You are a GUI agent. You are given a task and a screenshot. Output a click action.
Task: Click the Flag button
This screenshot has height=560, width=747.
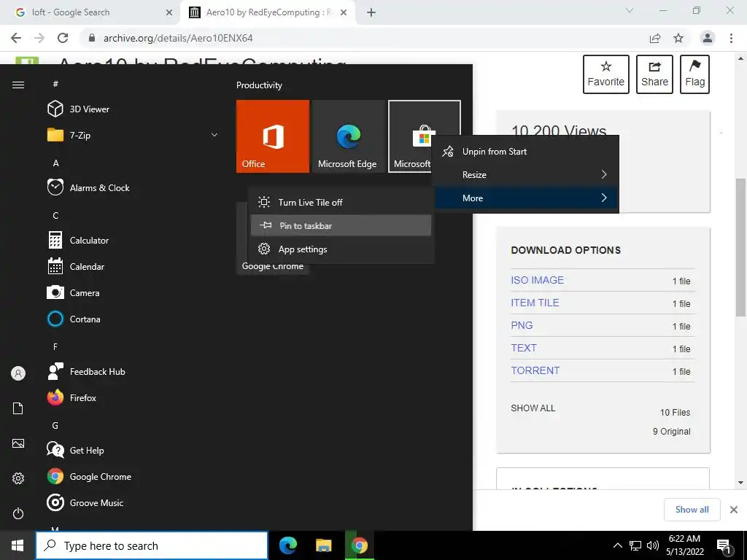[694, 74]
